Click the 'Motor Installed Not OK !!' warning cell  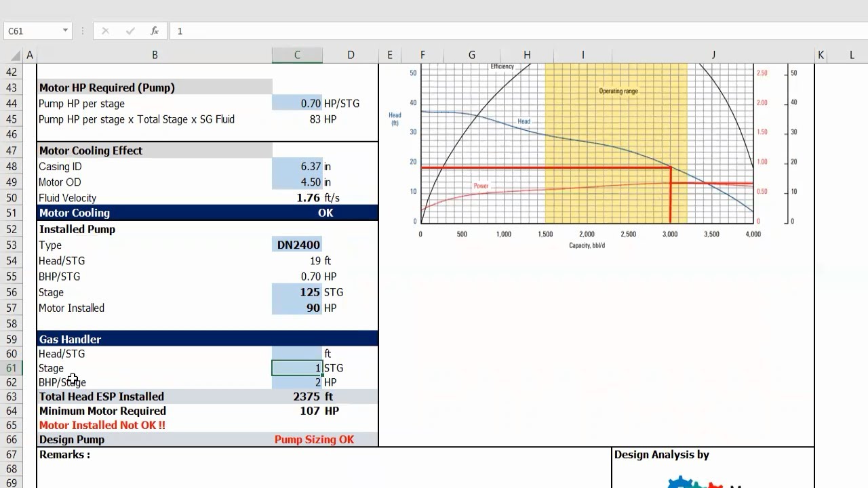pos(155,425)
